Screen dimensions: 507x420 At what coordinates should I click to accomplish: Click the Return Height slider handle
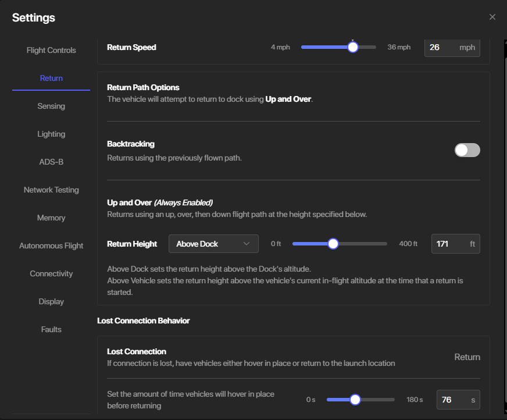pos(333,244)
